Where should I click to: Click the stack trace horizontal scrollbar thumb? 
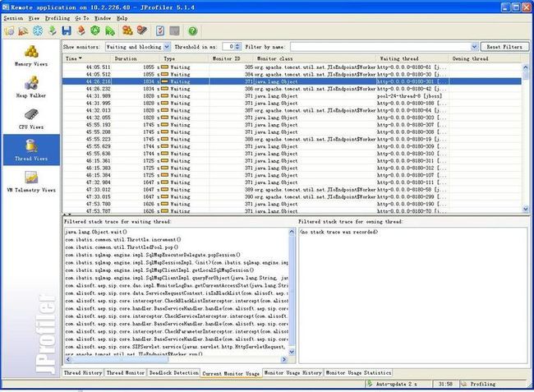pyautogui.click(x=120, y=359)
